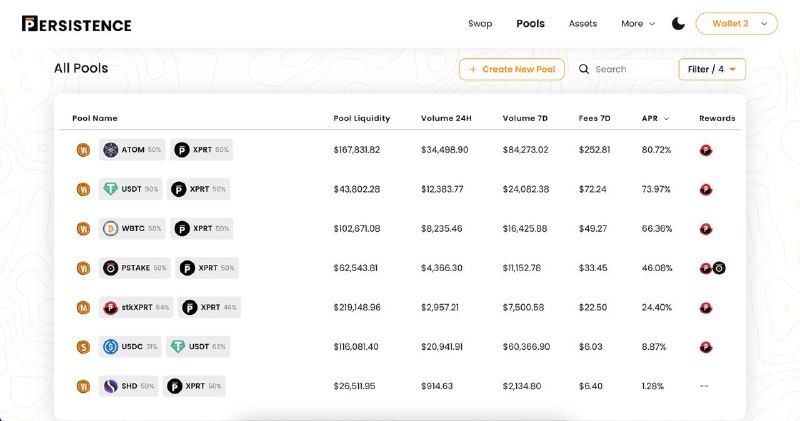Click pool type badge in PSTAKE row
The width and height of the screenshot is (800, 421).
click(83, 268)
